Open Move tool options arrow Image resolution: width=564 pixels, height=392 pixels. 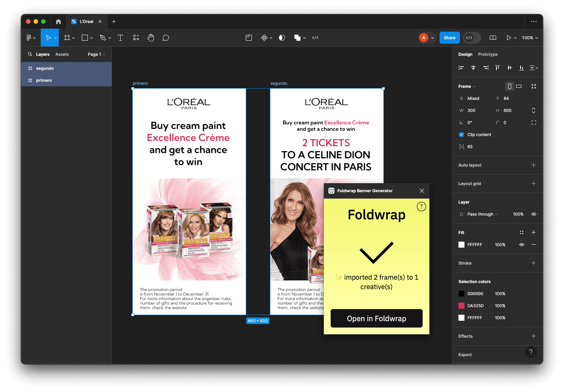(x=55, y=38)
